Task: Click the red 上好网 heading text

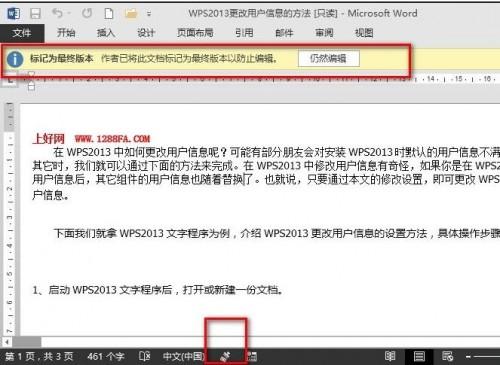Action: click(x=49, y=138)
